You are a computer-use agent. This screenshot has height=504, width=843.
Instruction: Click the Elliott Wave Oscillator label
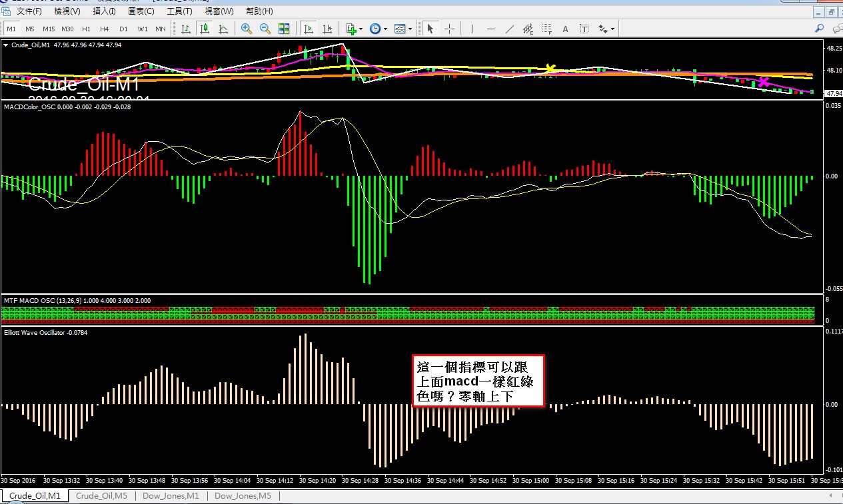tap(35, 332)
